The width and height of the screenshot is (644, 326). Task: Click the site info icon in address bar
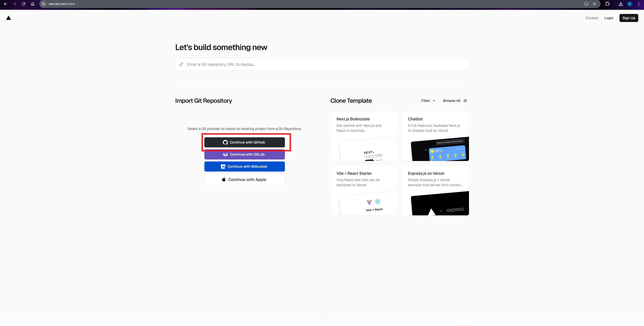(x=43, y=4)
